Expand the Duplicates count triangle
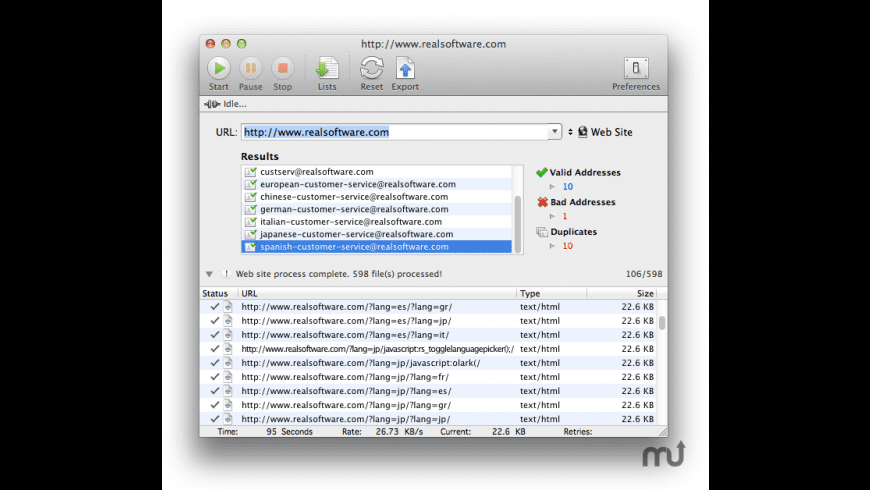Viewport: 870px width, 490px height. [x=552, y=246]
